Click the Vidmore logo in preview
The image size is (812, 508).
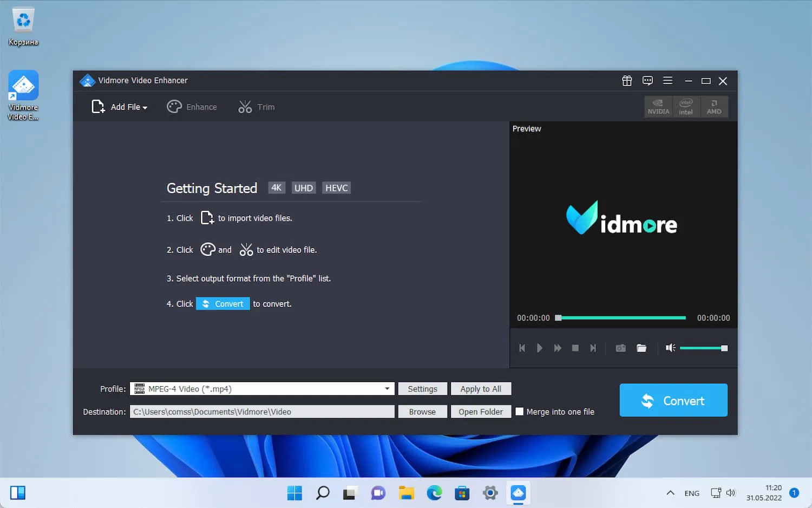click(x=622, y=218)
